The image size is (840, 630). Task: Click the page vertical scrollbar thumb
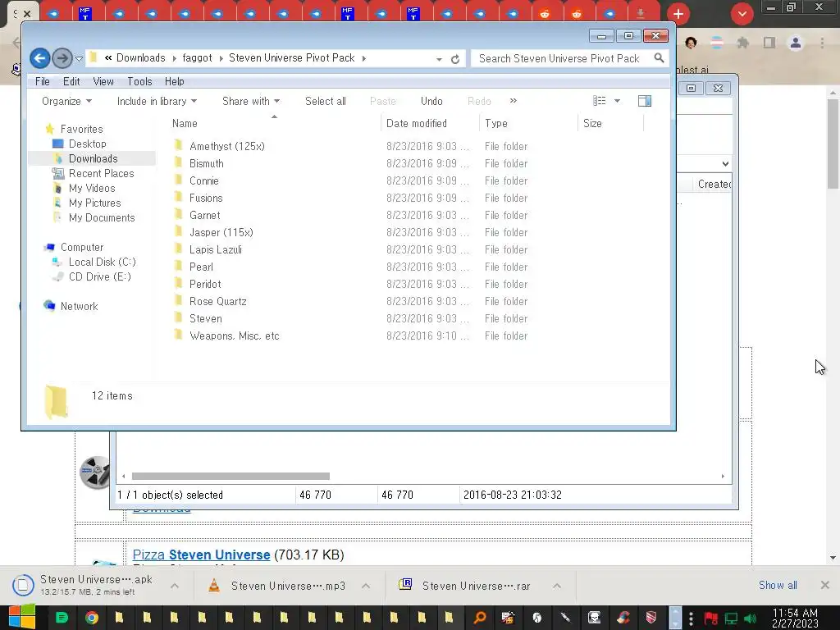coord(833,143)
